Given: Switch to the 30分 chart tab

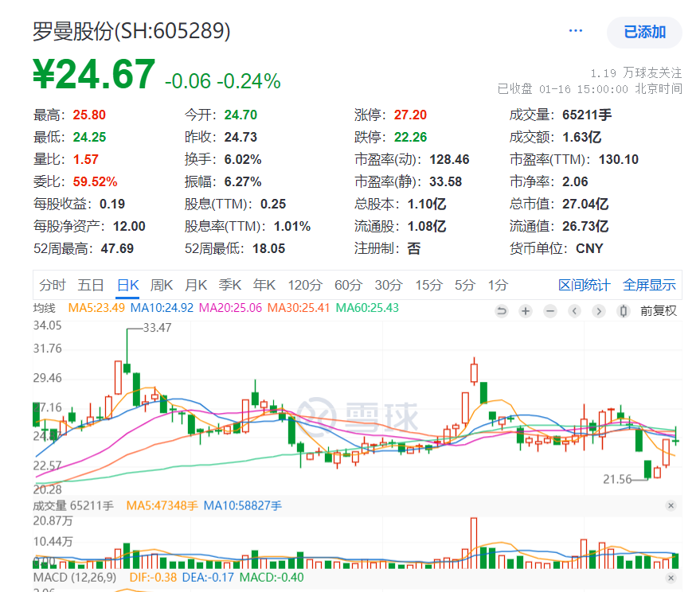Looking at the screenshot, I should [389, 285].
